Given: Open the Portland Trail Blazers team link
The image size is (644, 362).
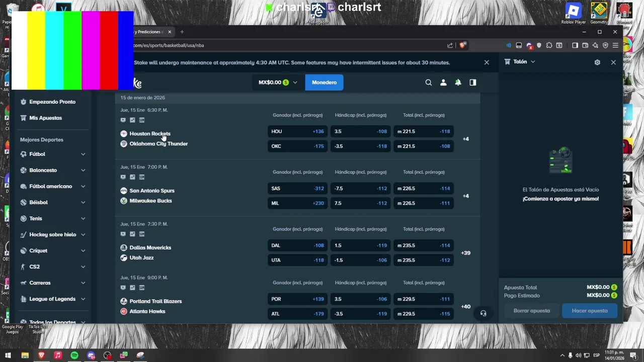Looking at the screenshot, I should click(x=155, y=301).
